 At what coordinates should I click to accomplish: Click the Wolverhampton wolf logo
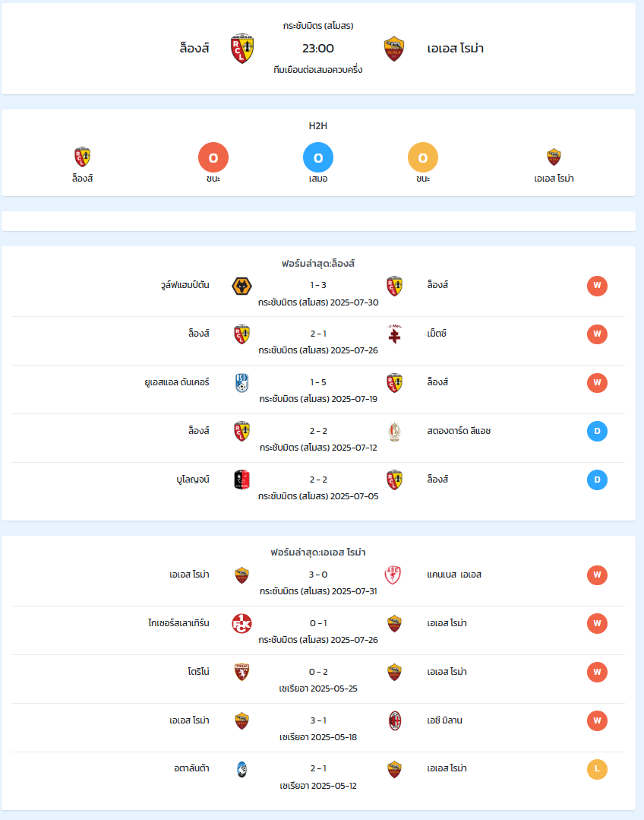(241, 286)
